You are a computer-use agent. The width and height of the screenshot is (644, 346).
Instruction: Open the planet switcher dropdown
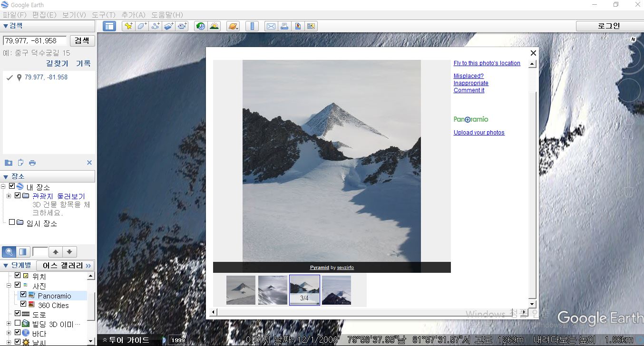(233, 26)
